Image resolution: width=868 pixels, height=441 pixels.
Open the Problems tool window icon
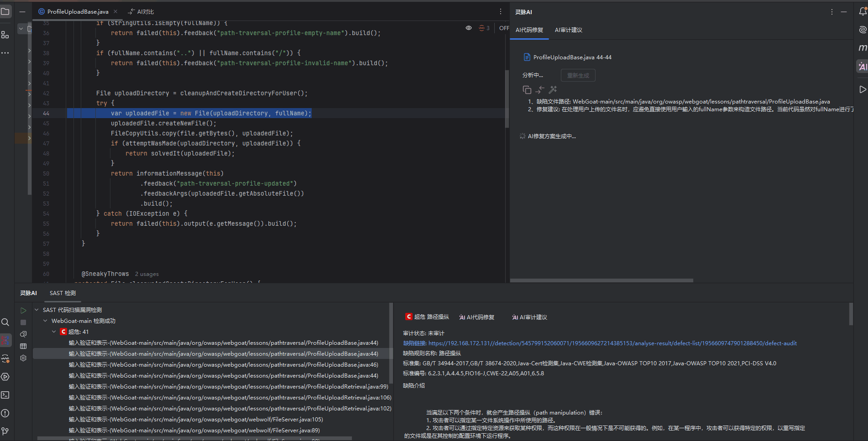click(x=5, y=413)
